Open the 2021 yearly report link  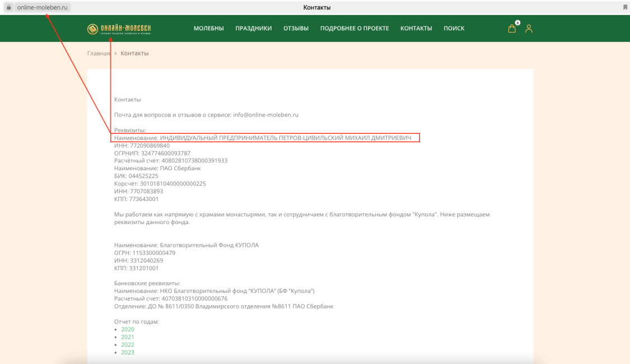point(127,337)
